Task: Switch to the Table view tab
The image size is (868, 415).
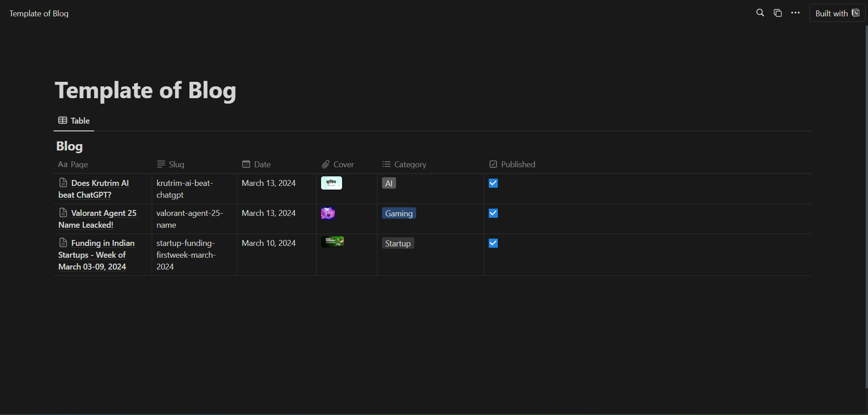Action: point(74,120)
